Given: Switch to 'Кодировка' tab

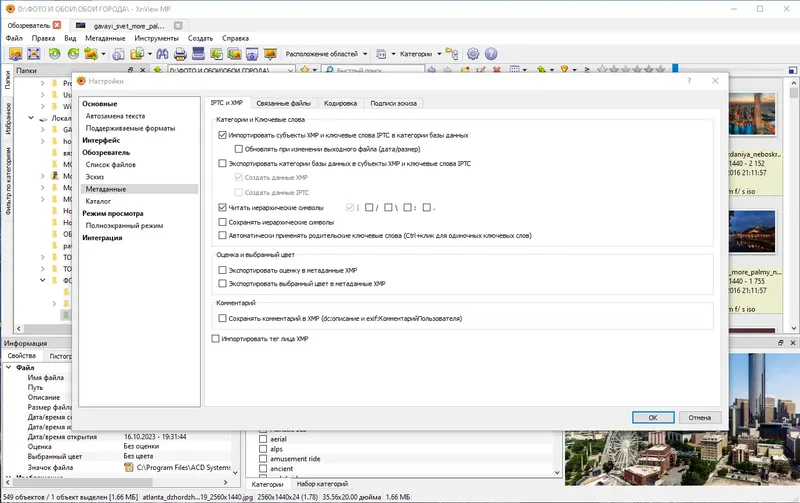Looking at the screenshot, I should (340, 103).
